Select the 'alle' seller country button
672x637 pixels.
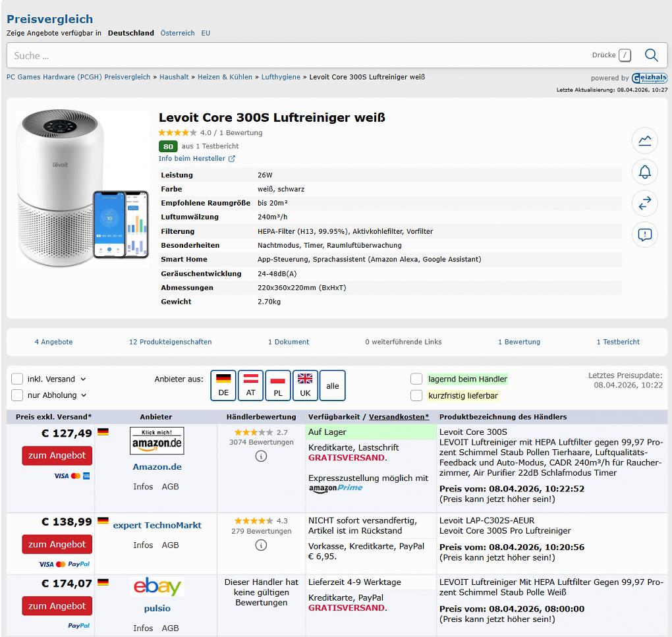[x=333, y=385]
